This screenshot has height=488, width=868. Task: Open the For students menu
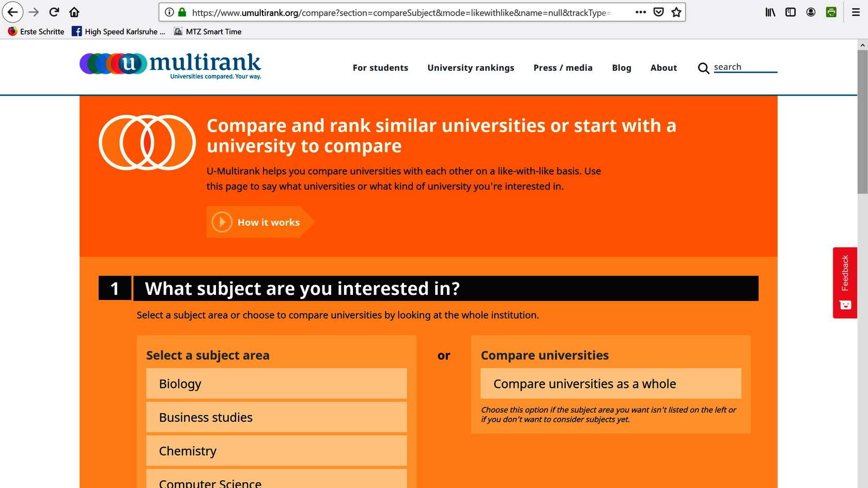[380, 68]
